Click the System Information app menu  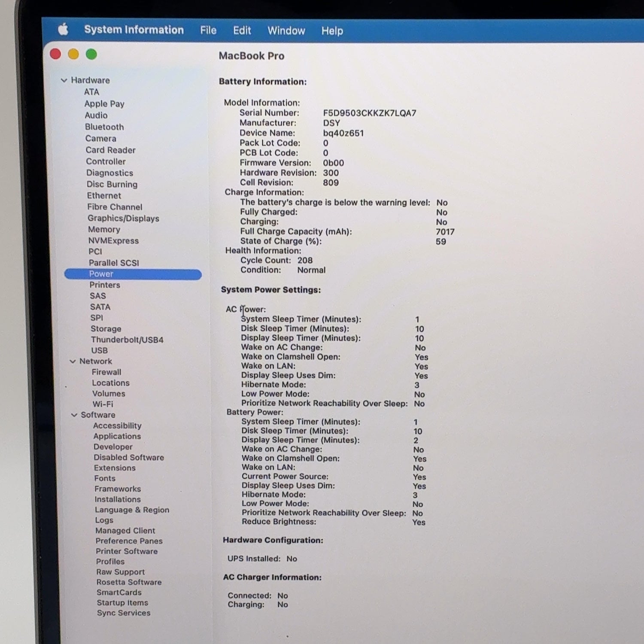click(x=134, y=29)
